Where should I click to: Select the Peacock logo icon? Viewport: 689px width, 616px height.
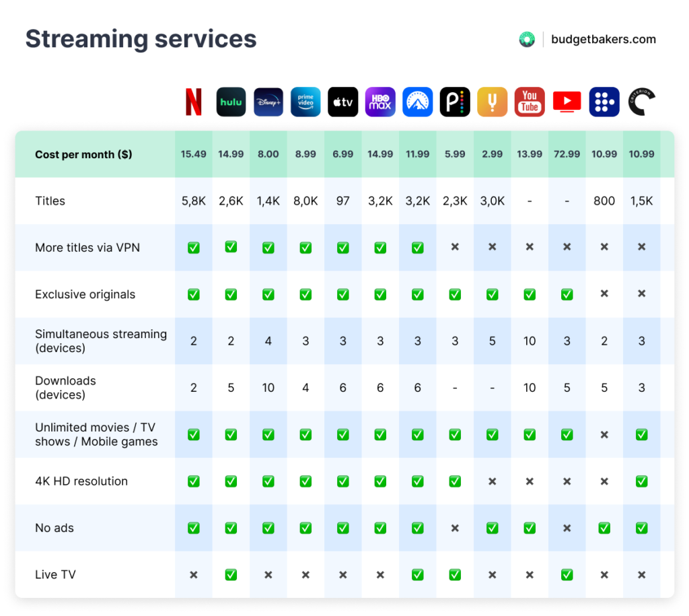click(x=455, y=102)
